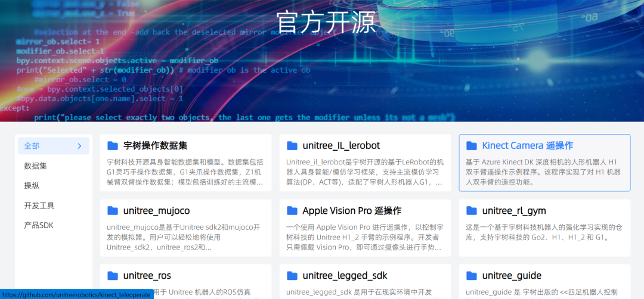Open the unitree_mujoco title link
The width and height of the screenshot is (644, 299).
click(156, 211)
